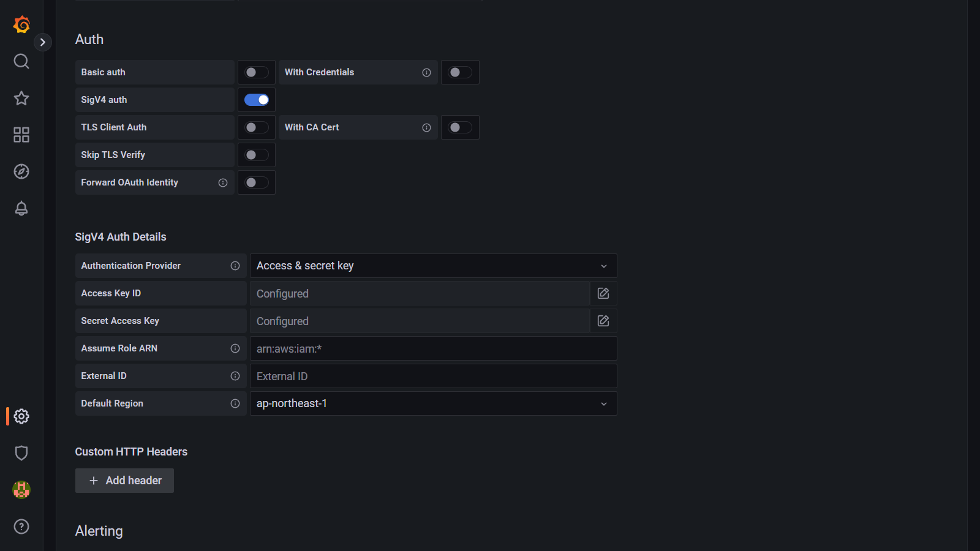
Task: Click the Grafana logo home icon
Action: [x=21, y=24]
